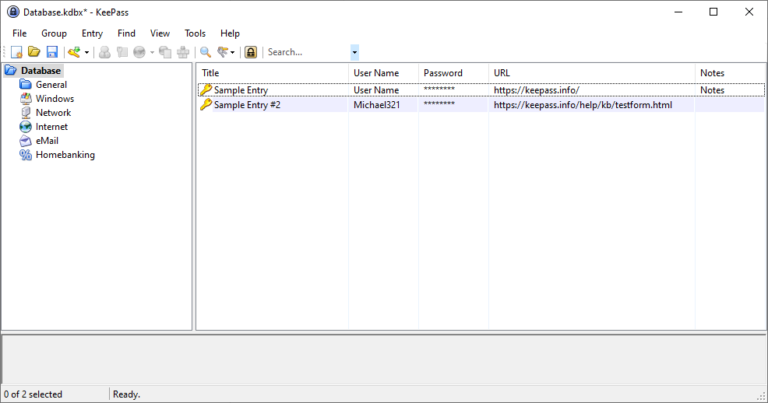
Task: Click the Show Entries keys icon
Action: [223, 52]
